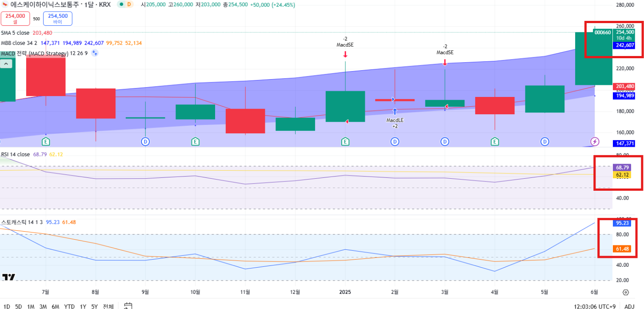Toggle the ADJ adjusted data button
Viewport: 644px width, 309px height.
[629, 306]
